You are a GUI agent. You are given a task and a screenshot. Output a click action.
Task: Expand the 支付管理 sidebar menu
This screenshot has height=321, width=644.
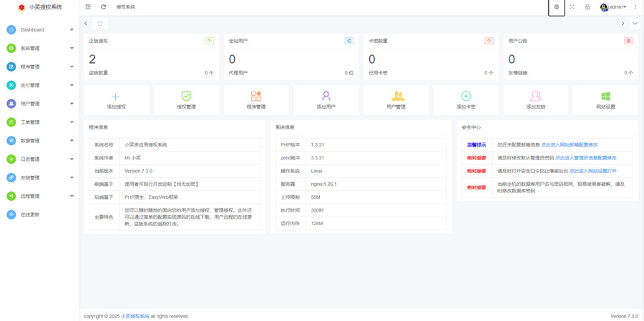tap(40, 85)
